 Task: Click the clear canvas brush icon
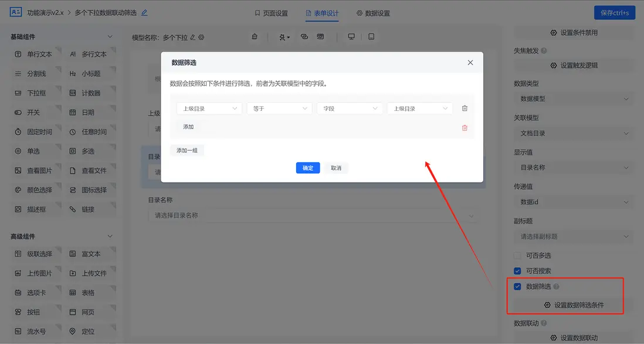click(255, 36)
